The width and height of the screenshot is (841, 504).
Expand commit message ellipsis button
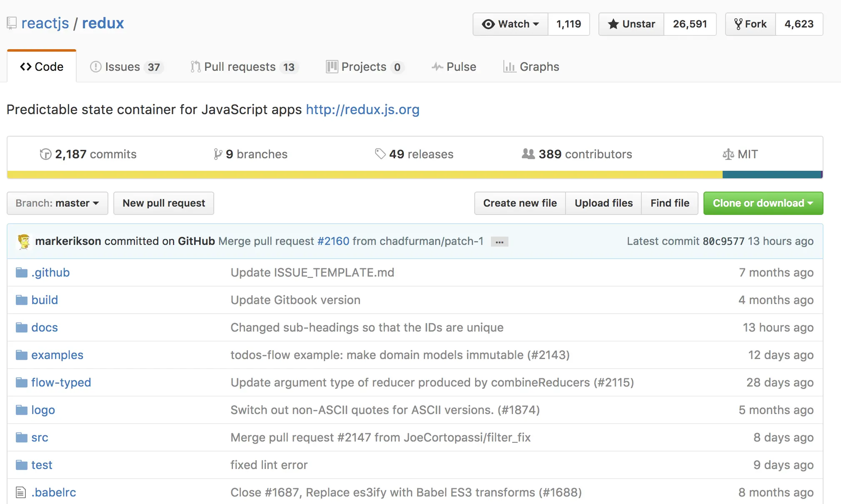499,242
